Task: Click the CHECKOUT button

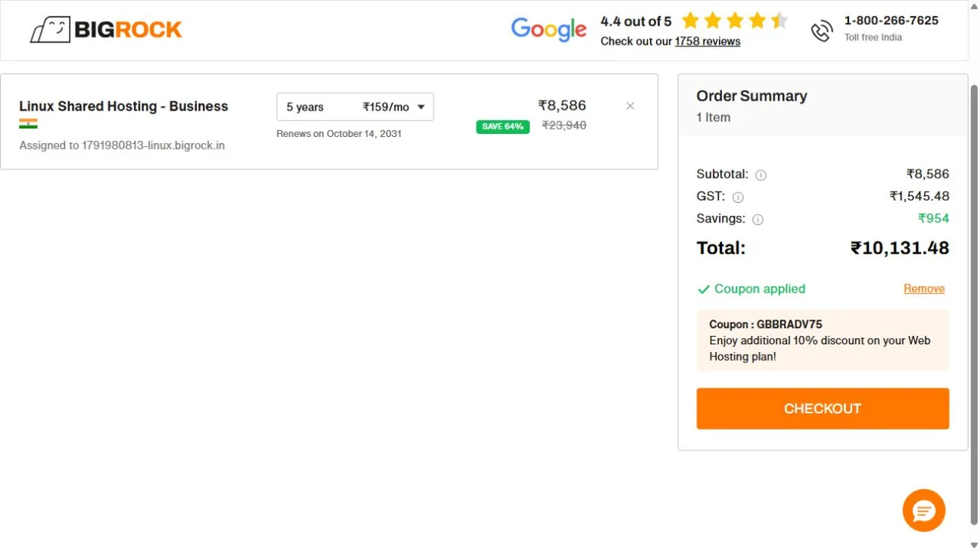Action: pyautogui.click(x=823, y=409)
